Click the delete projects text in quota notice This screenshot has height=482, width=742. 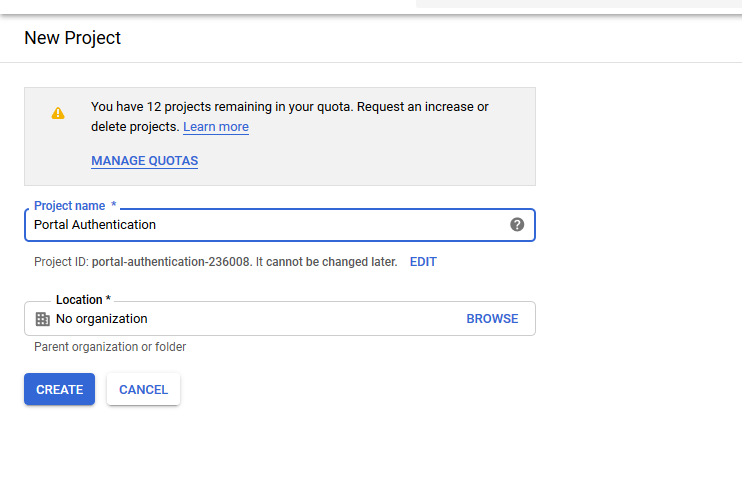(x=135, y=127)
